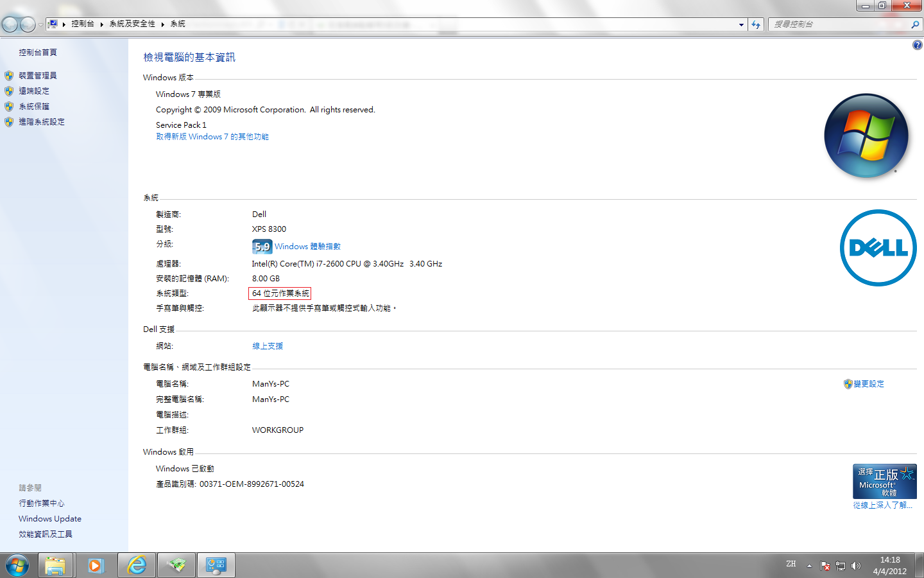The width and height of the screenshot is (924, 578).
Task: Focus the 搜尋控制台 search field
Action: [x=838, y=24]
